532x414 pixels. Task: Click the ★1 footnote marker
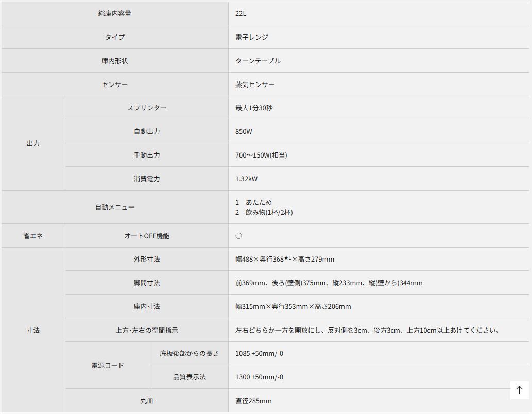click(288, 258)
